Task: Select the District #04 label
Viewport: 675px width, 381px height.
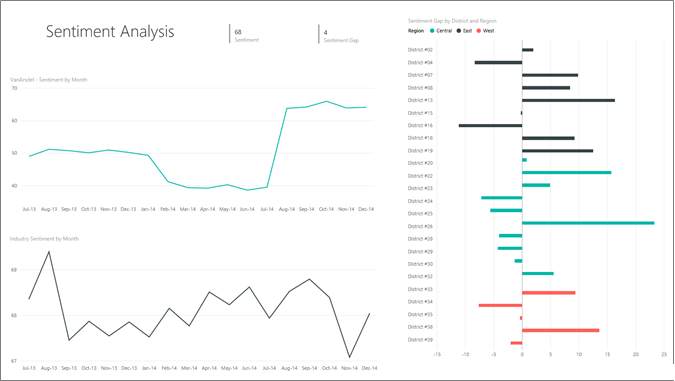Action: pyautogui.click(x=420, y=62)
